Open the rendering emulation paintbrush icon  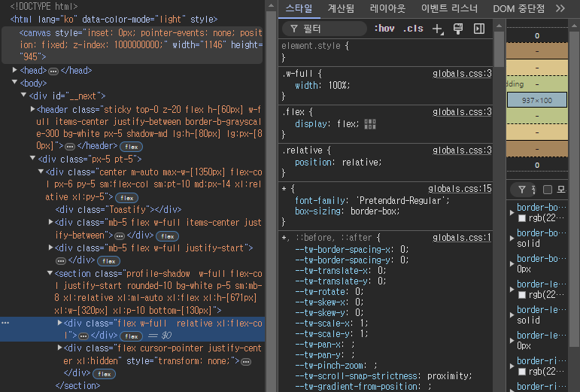pos(458,29)
